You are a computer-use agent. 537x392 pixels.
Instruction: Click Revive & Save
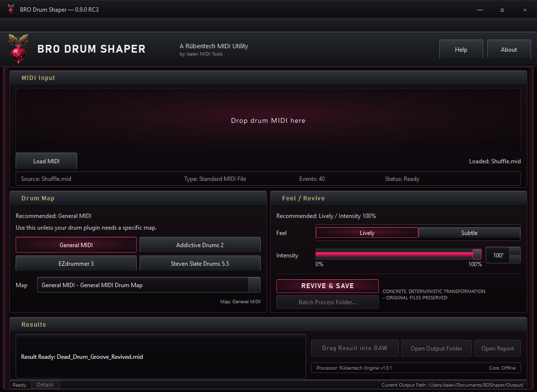click(328, 286)
